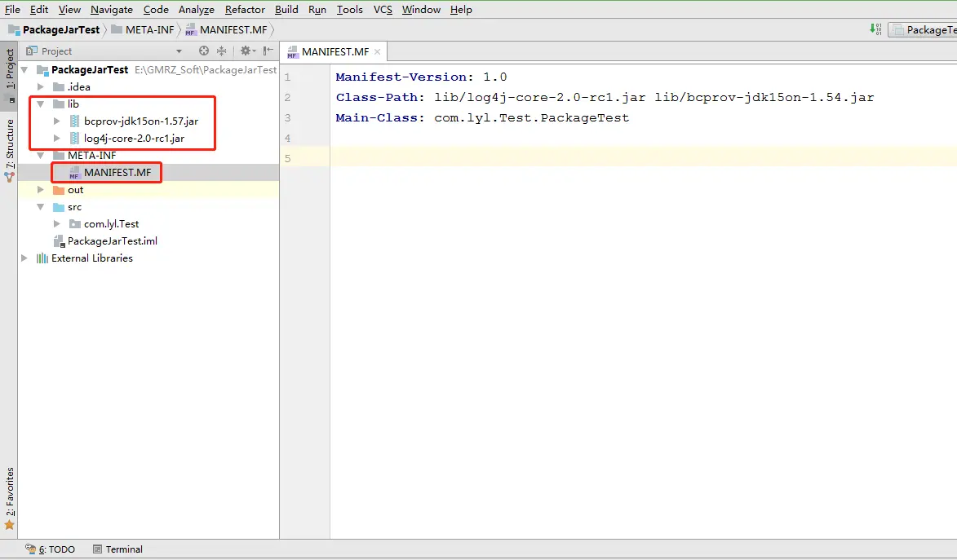Expand log4j-core-2.0-rc1.jar node
Image resolution: width=957 pixels, height=560 pixels.
57,138
